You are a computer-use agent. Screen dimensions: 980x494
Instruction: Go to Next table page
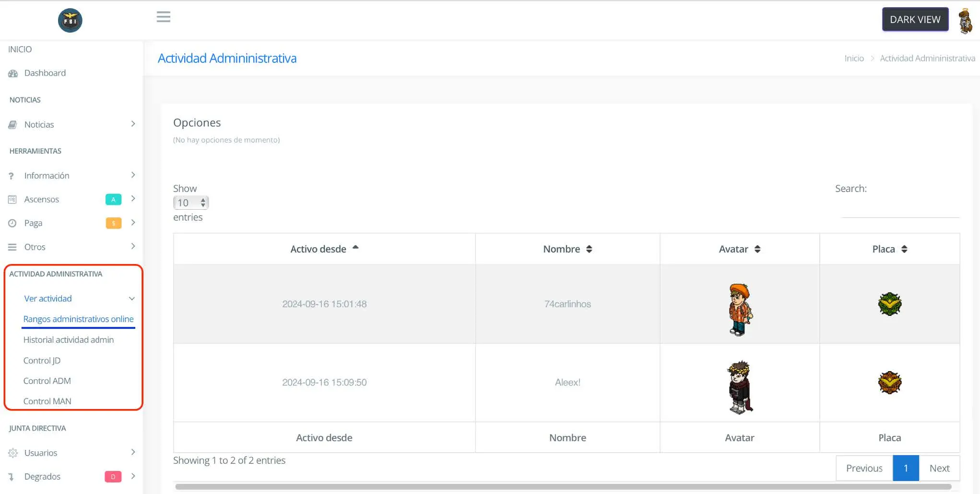[939, 468]
